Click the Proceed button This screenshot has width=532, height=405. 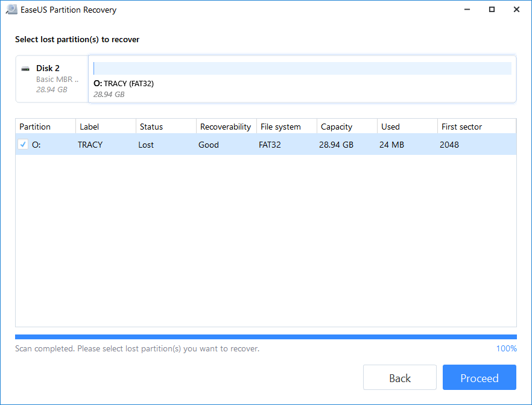[x=479, y=377]
